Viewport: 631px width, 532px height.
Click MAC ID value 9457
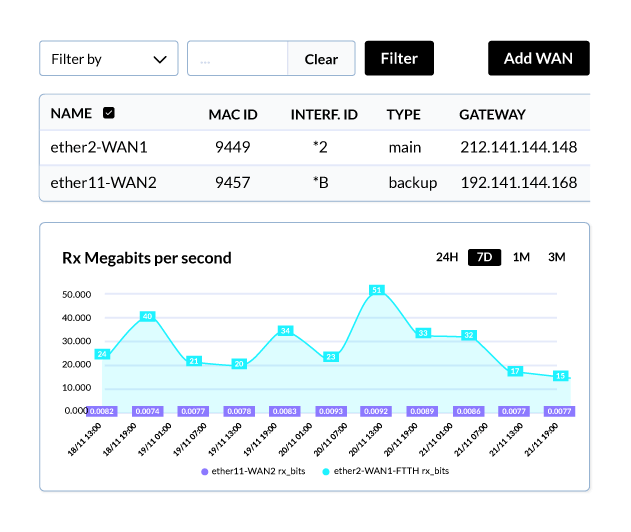tap(233, 183)
